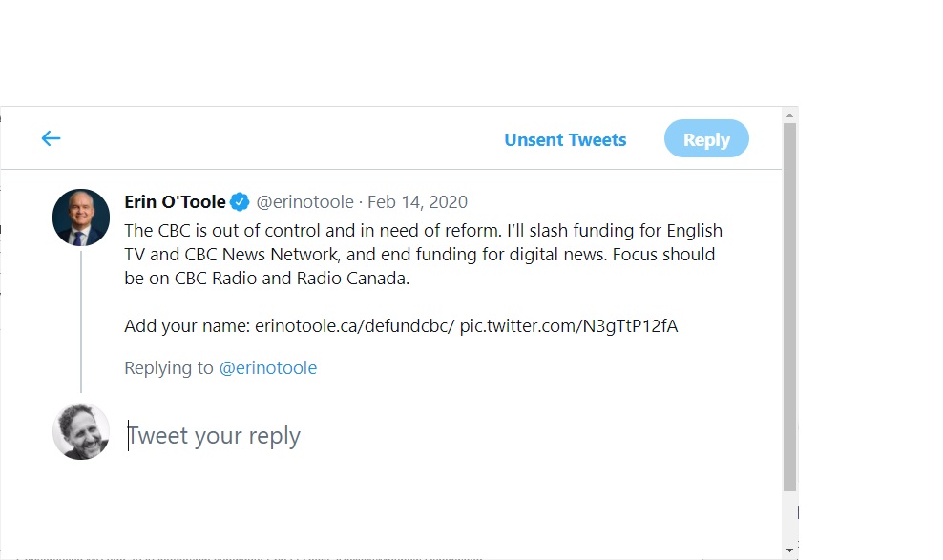Click the scrollbar down arrow
Screen dimensions: 943x560
[x=789, y=550]
